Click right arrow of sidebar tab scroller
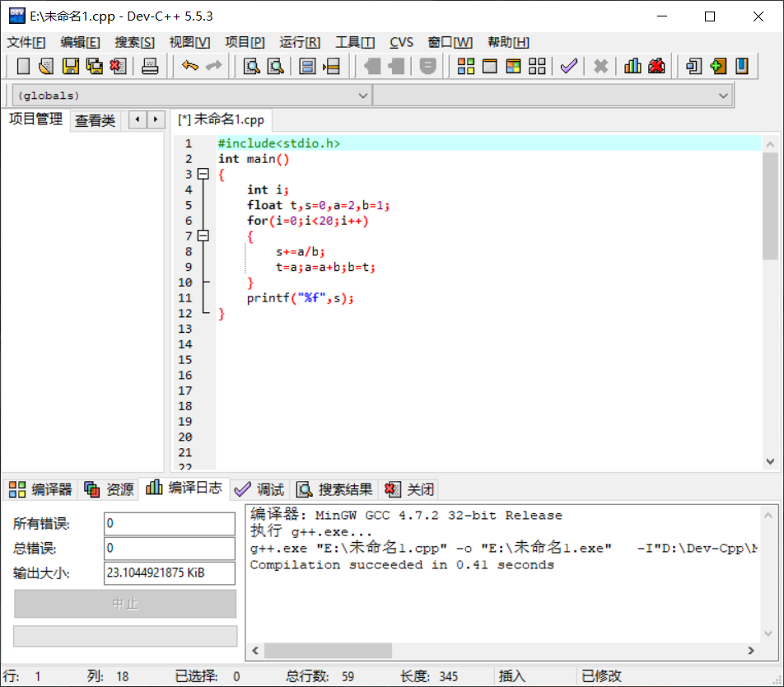The height and width of the screenshot is (687, 784). (x=156, y=119)
